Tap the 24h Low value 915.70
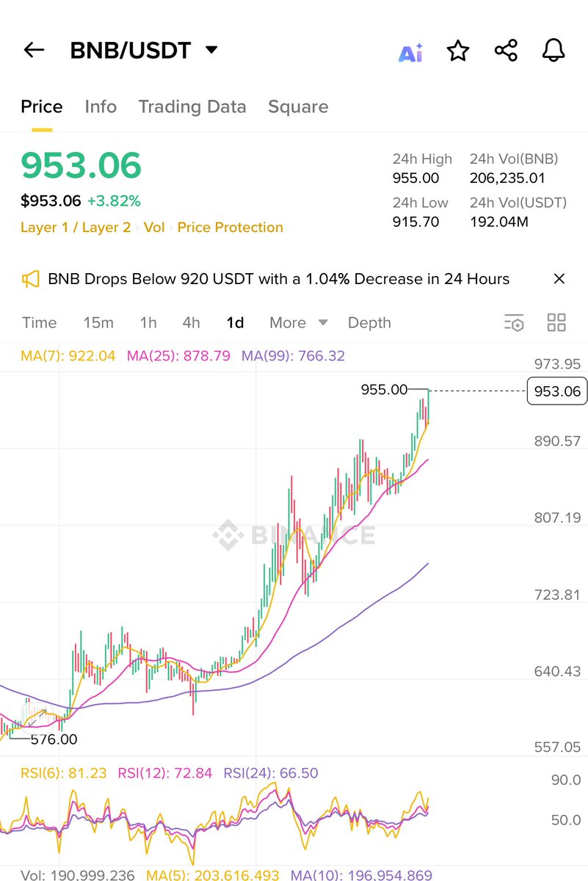 point(416,222)
